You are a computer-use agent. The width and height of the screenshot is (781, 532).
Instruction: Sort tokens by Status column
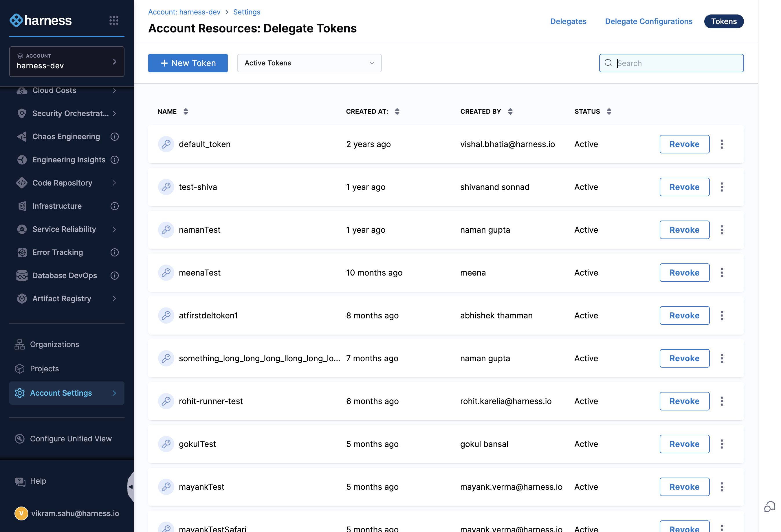[x=608, y=111]
